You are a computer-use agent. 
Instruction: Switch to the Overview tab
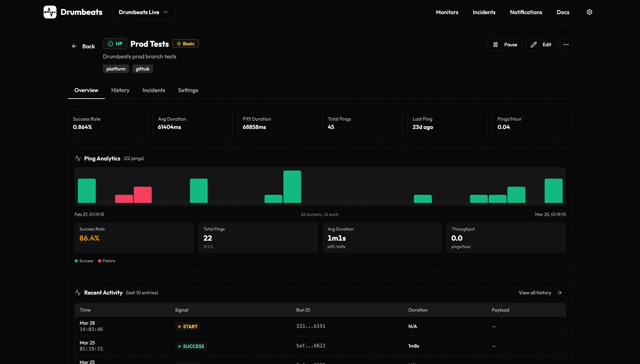(86, 90)
